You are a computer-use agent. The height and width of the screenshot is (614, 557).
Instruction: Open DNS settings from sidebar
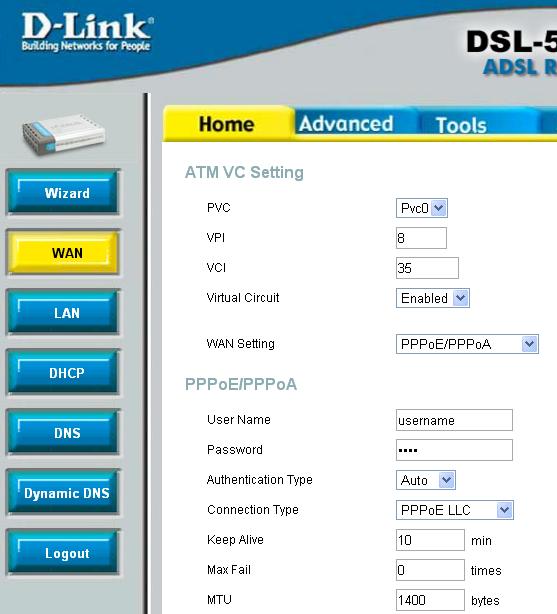pos(63,432)
